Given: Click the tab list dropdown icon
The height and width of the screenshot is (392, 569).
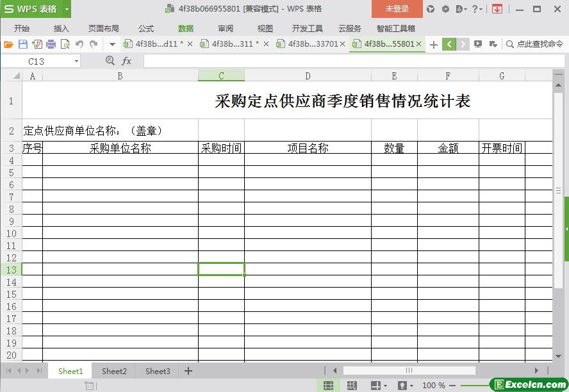Looking at the screenshot, I should pyautogui.click(x=493, y=44).
